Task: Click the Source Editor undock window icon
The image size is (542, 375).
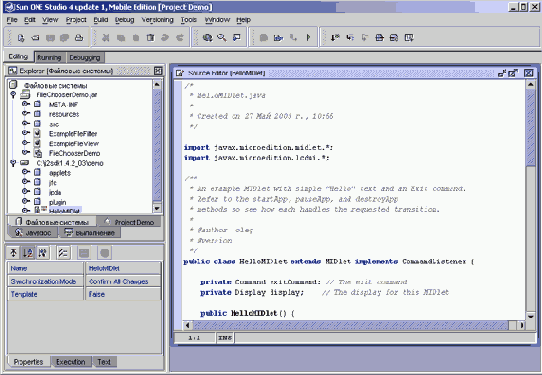Action: (x=513, y=73)
